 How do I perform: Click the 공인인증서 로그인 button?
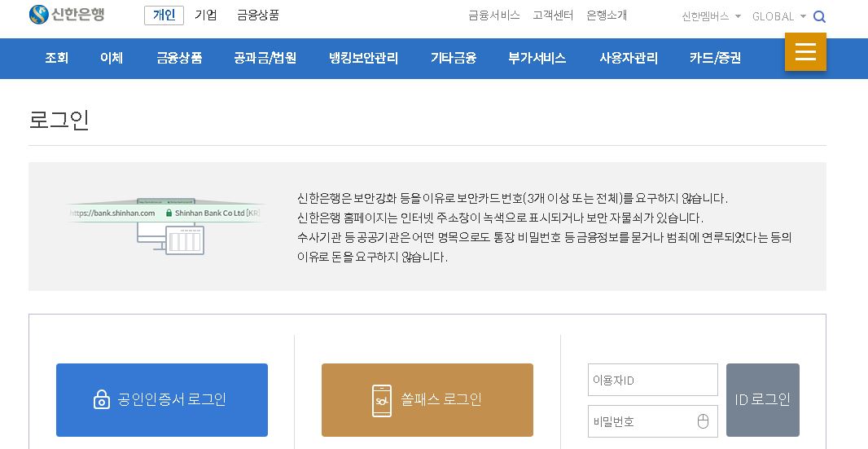(162, 399)
